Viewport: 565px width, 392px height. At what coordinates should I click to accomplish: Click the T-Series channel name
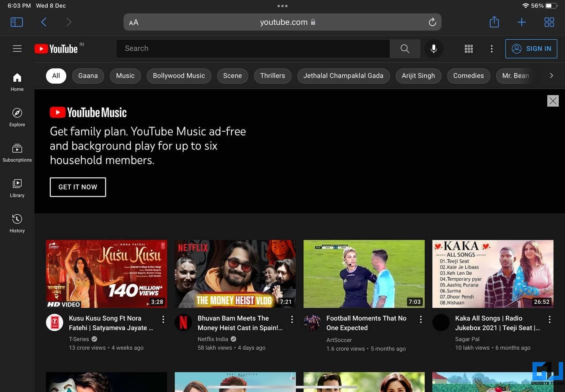[x=79, y=339]
